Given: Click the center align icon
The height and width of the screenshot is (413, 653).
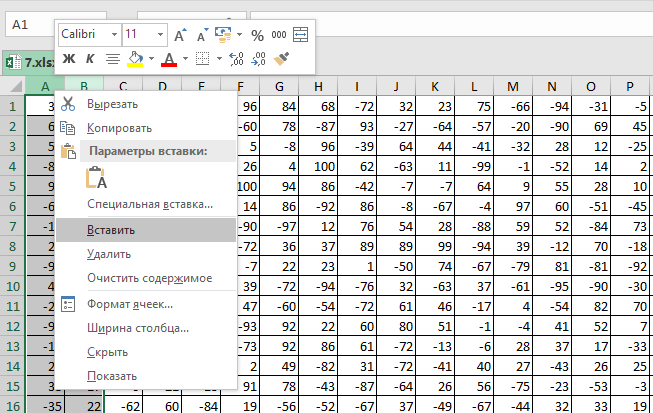Looking at the screenshot, I should [112, 59].
